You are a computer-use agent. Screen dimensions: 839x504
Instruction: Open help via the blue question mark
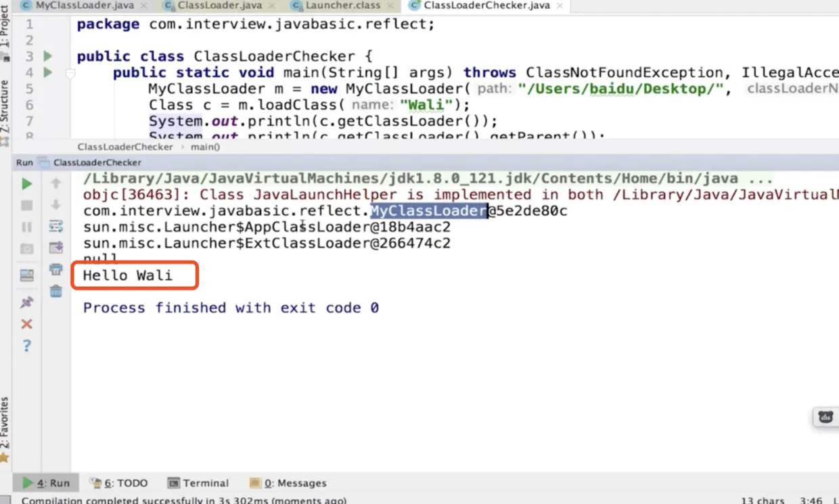coord(26,346)
